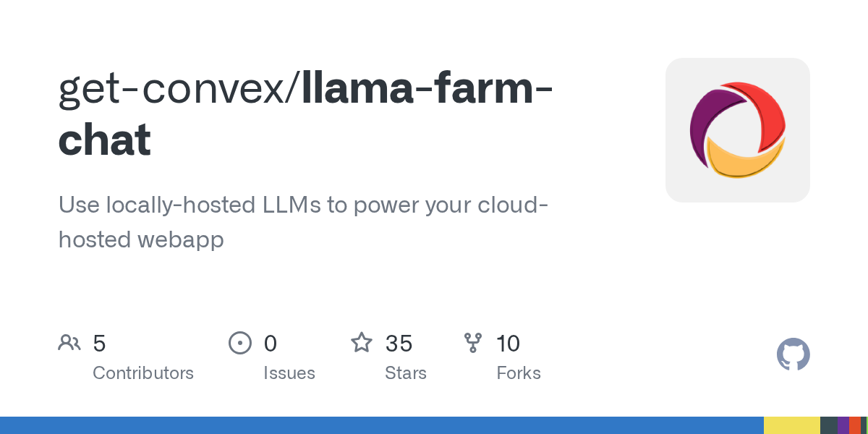This screenshot has width=868, height=434.
Task: Select the Forks label
Action: pyautogui.click(x=519, y=373)
